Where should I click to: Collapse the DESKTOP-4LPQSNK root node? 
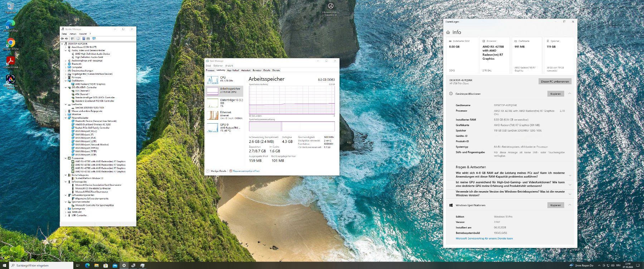pyautogui.click(x=63, y=44)
